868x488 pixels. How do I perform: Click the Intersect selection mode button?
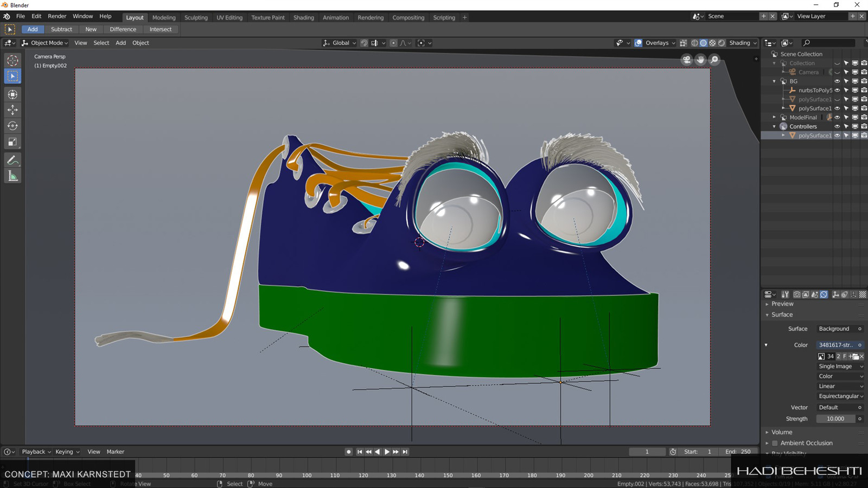(x=161, y=29)
